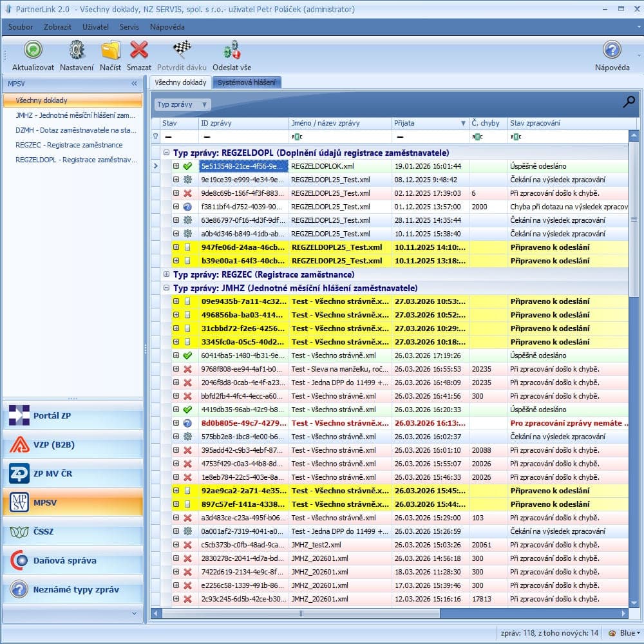Click the Jméno column filter field
Viewport: 644px width, 644px height.
tap(340, 137)
